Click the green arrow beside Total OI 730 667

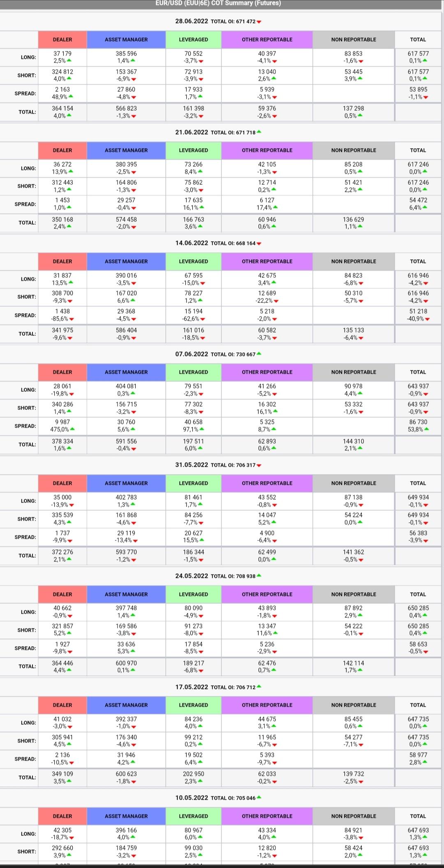click(x=259, y=354)
